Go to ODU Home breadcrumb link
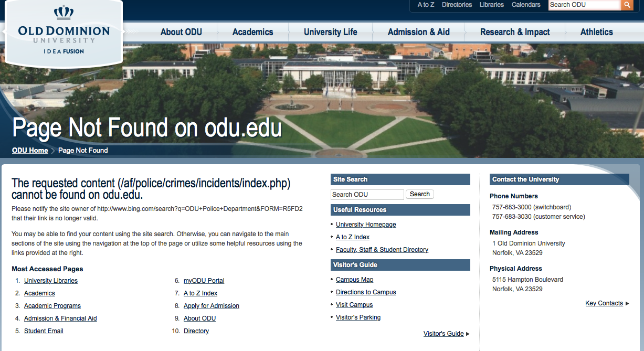 pyautogui.click(x=30, y=150)
